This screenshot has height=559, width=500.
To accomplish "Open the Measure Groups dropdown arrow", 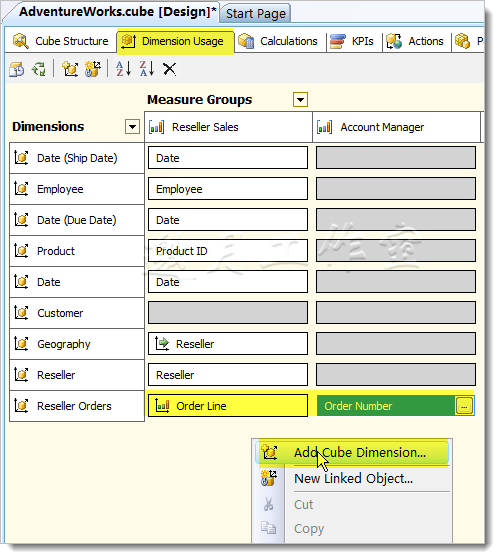I will (300, 99).
